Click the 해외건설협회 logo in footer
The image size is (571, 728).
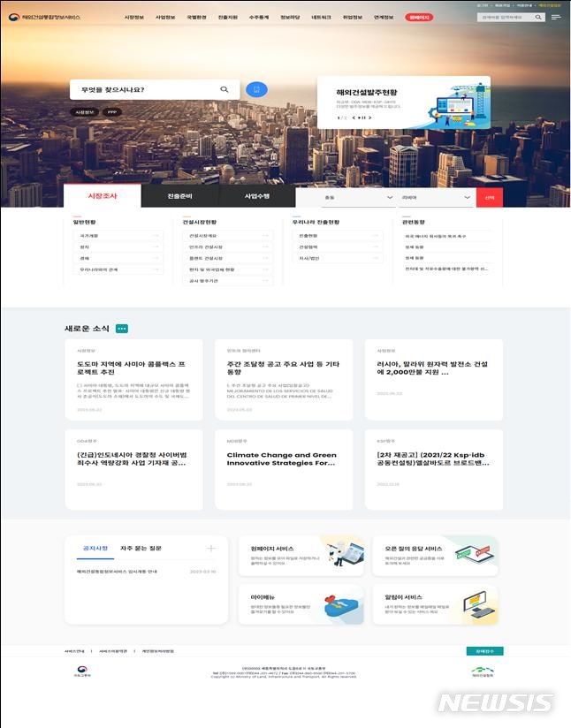pyautogui.click(x=483, y=671)
